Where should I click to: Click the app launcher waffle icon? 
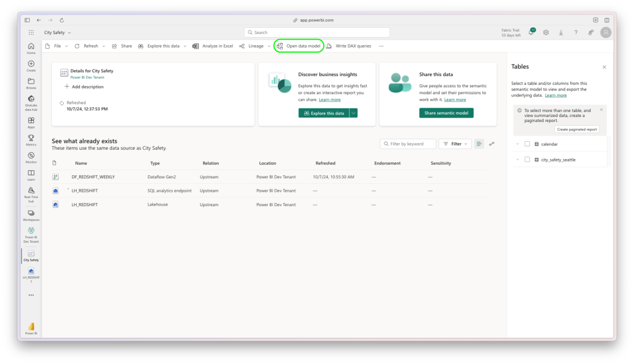click(31, 32)
